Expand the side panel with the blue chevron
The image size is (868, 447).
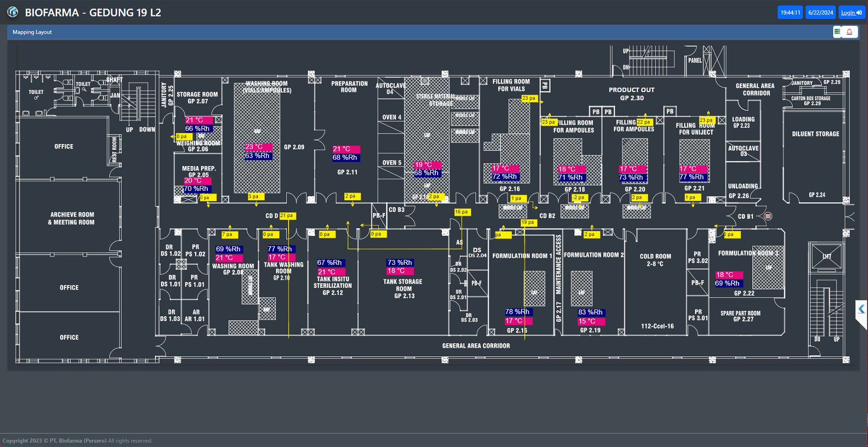(x=861, y=309)
